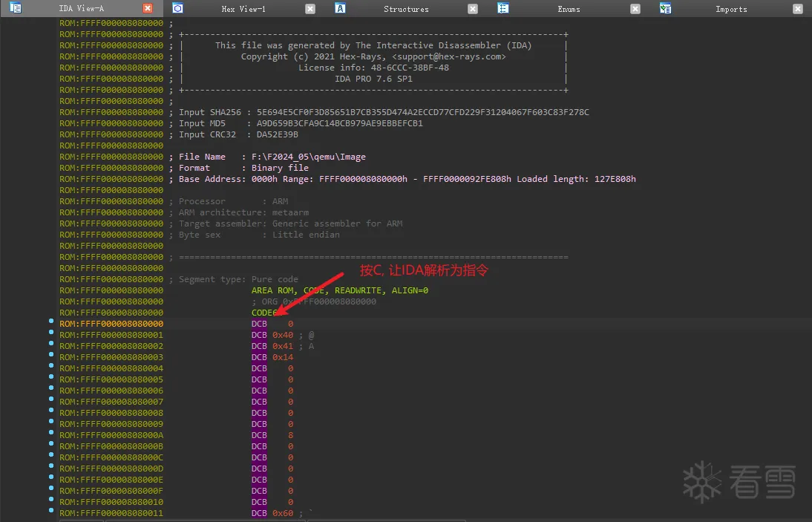This screenshot has height=522, width=812.
Task: Click address ROM:FFFF00000808000F
Action: pos(111,491)
